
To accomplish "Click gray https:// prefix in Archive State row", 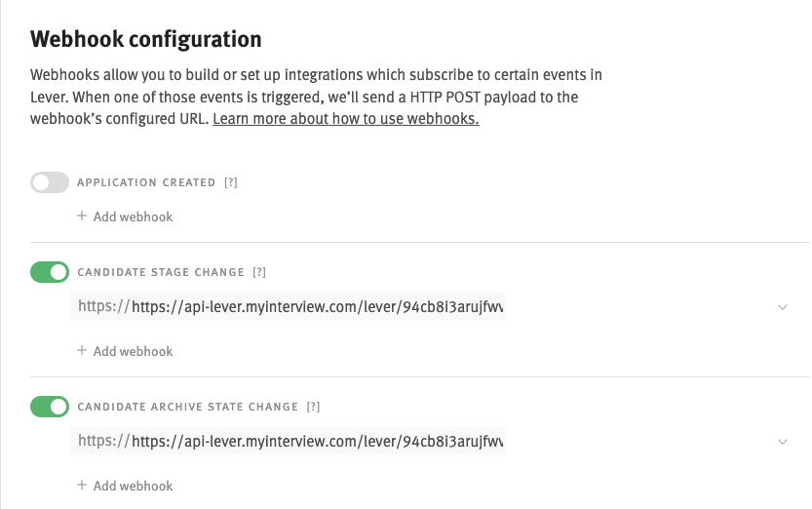I will (x=103, y=442).
